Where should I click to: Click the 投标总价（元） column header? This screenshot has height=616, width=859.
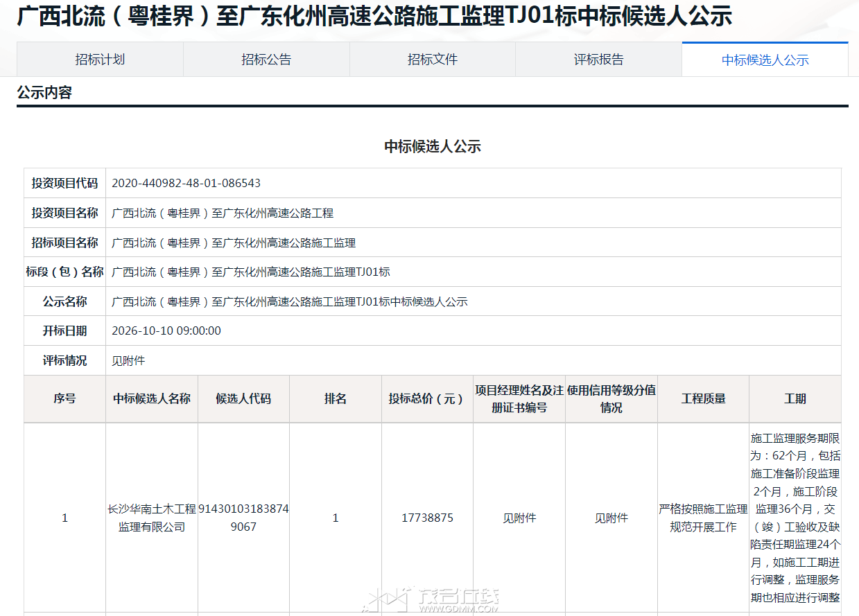[x=428, y=399]
